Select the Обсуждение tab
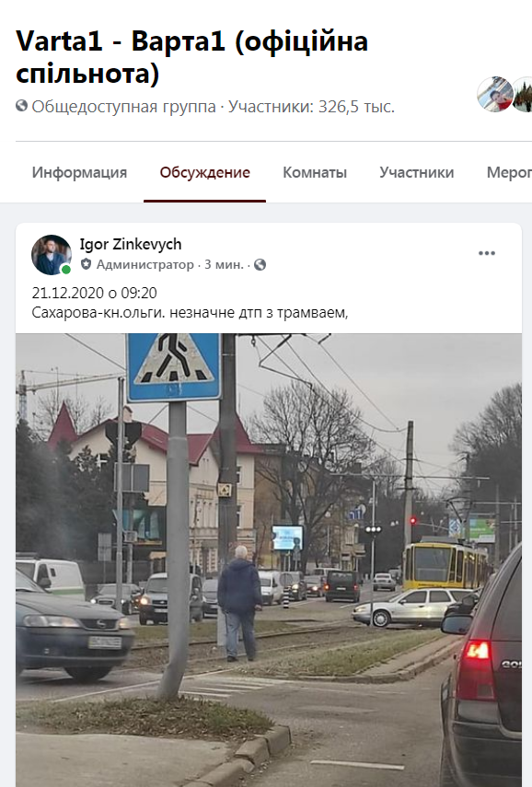The width and height of the screenshot is (532, 787). point(204,172)
